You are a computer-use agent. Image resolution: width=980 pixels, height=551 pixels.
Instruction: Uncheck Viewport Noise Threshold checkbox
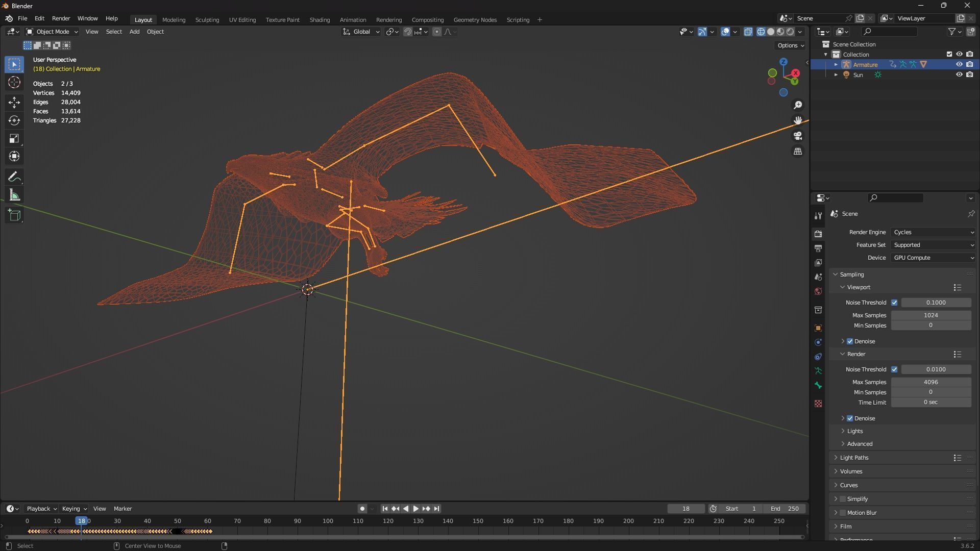894,303
